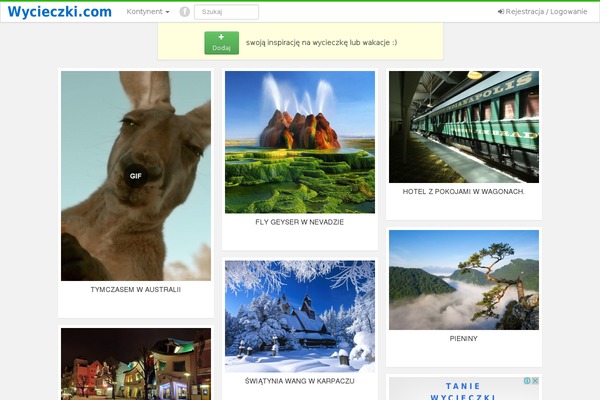Open the kangaroo photo thumbnail

(136, 176)
